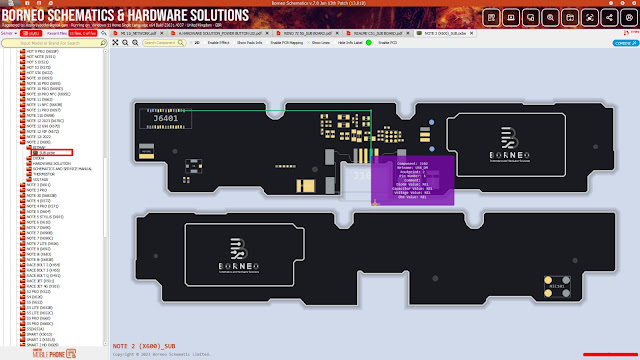Open the magnifier search icon in header
This screenshot has height=360, width=640.
(550, 18)
